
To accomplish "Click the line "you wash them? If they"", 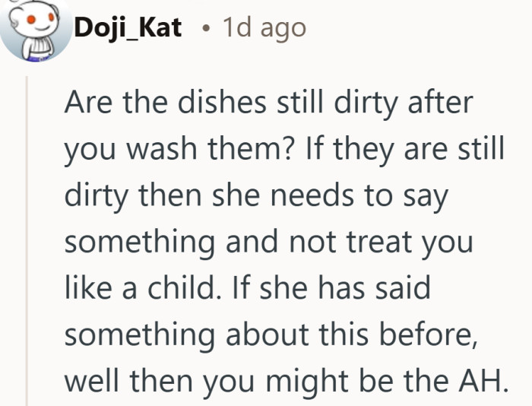I will click(x=231, y=150).
